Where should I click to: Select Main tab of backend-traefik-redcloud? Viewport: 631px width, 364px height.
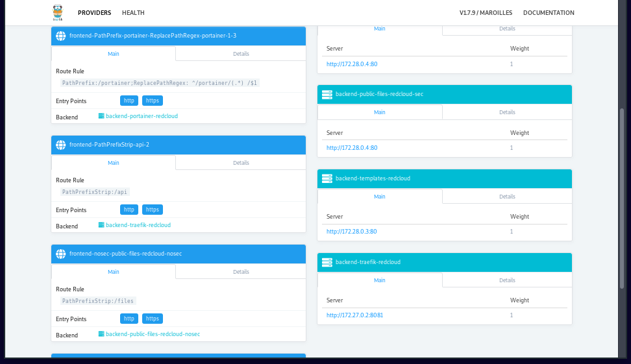click(x=380, y=280)
